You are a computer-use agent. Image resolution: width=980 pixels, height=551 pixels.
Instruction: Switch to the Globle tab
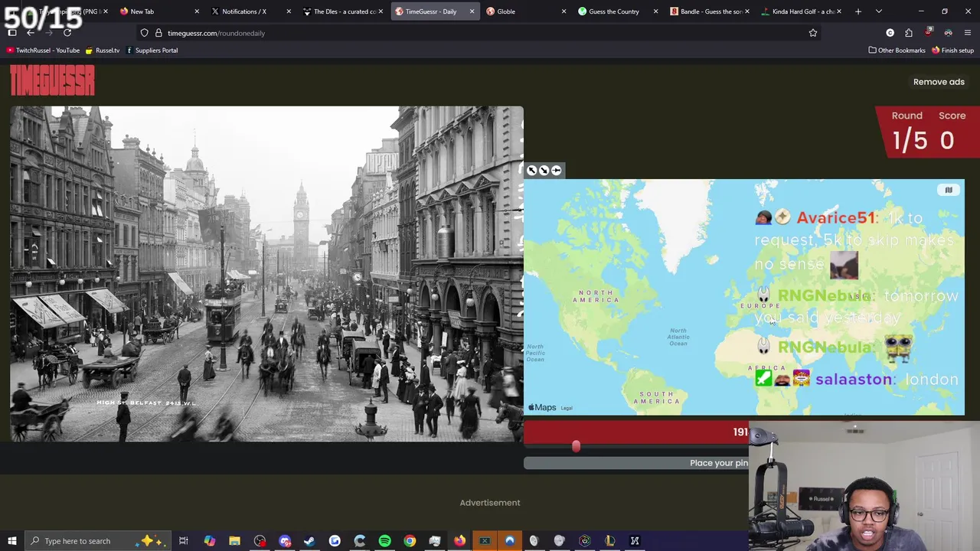[527, 11]
